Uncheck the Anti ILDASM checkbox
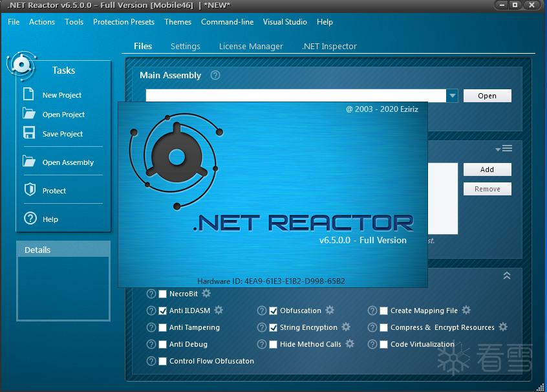 click(162, 310)
